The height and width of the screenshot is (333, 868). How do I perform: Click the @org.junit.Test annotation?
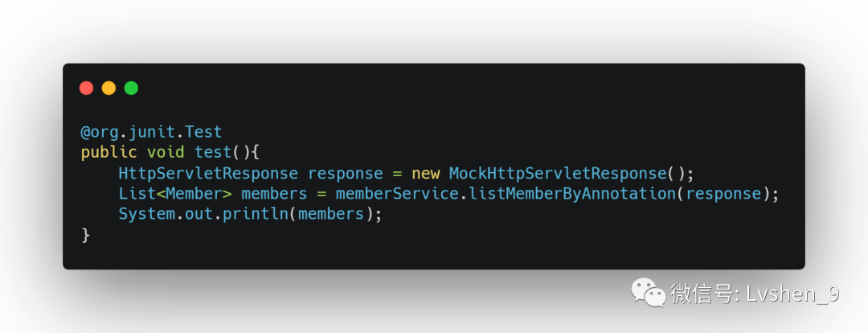[x=151, y=133]
